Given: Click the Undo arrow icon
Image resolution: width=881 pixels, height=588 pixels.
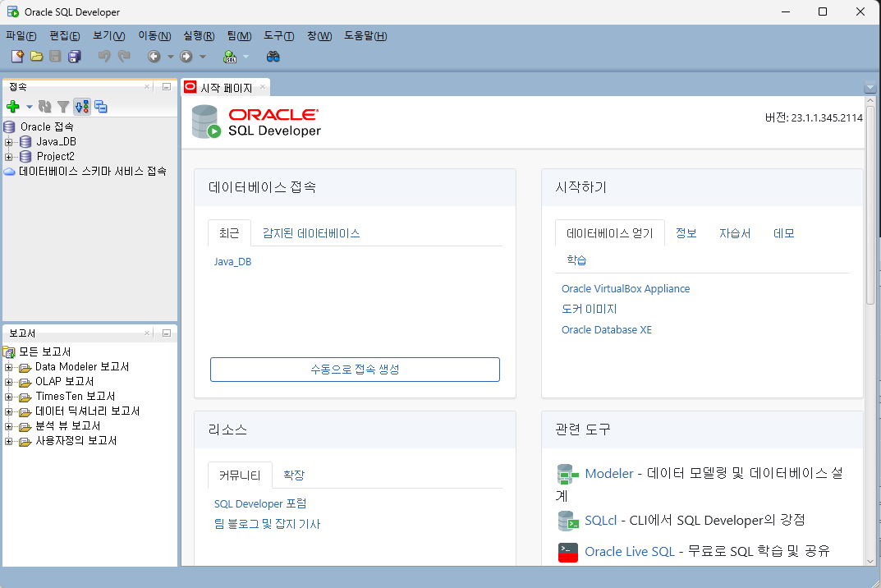Looking at the screenshot, I should pos(104,56).
